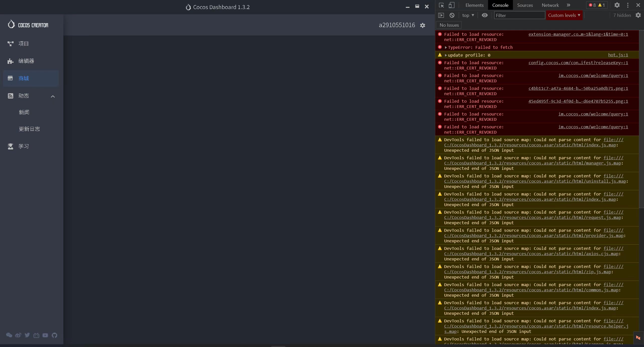Viewport: 644px width, 347px height.
Task: Select the inspect element picker icon
Action: click(441, 5)
